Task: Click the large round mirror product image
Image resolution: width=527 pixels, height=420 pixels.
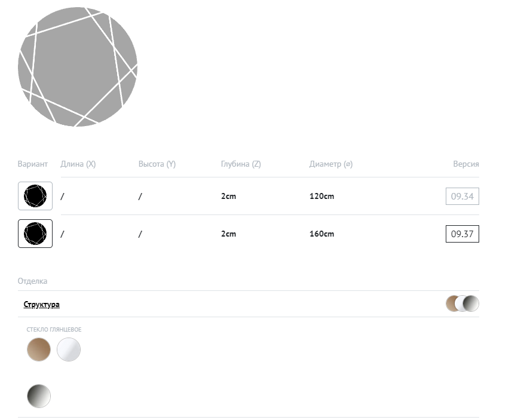Action: (78, 67)
